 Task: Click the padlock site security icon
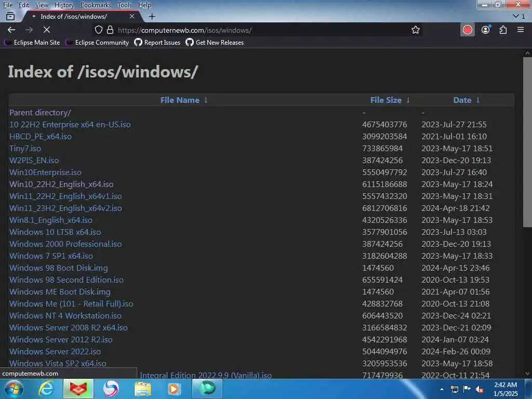coord(110,30)
